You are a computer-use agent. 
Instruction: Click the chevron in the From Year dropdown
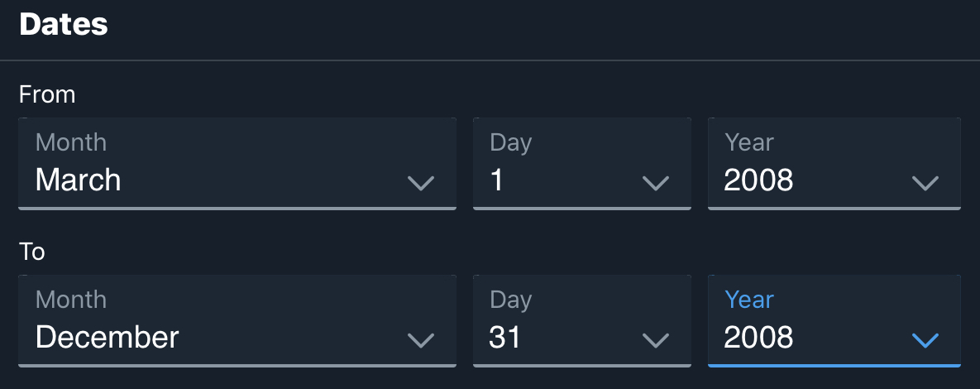(x=925, y=183)
